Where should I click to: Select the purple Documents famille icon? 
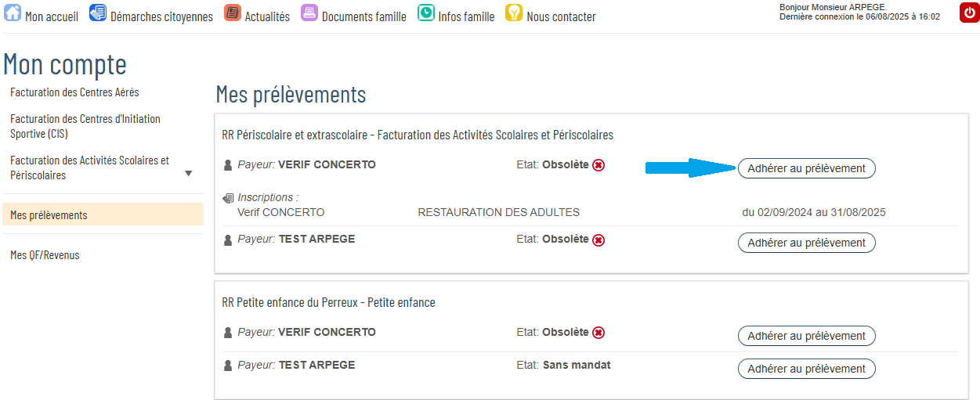309,13
